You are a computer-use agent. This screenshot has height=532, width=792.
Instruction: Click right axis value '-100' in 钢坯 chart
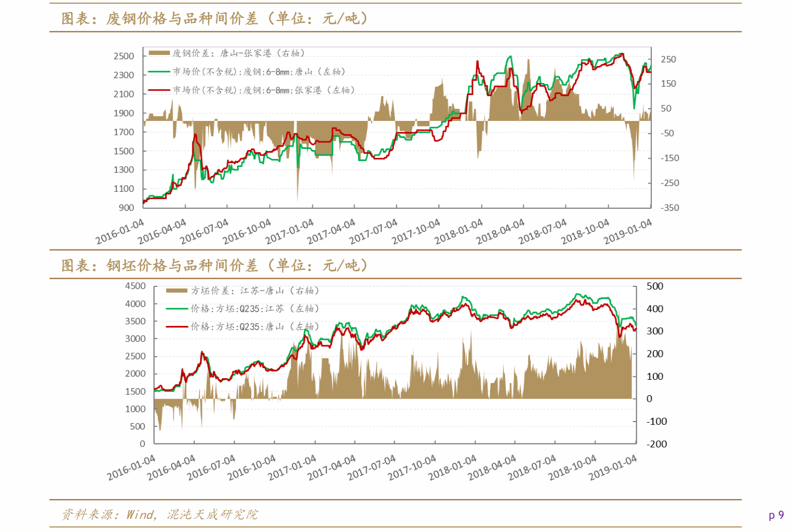coord(657,422)
